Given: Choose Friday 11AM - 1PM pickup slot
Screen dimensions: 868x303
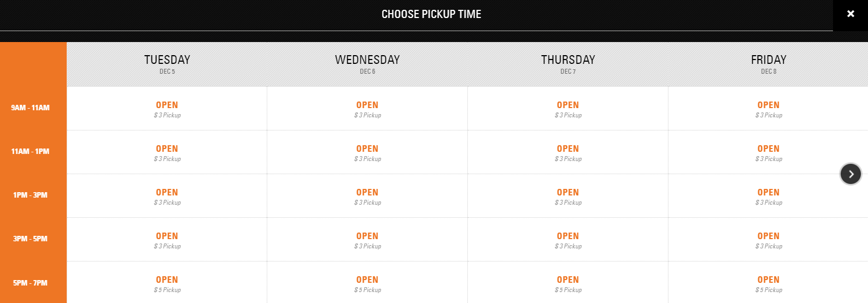Looking at the screenshot, I should click(769, 152).
